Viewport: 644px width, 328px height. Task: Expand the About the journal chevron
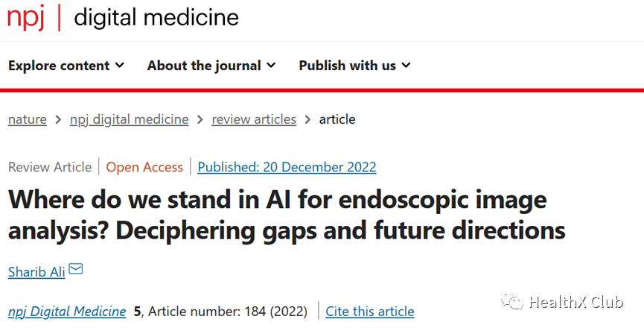click(x=271, y=65)
